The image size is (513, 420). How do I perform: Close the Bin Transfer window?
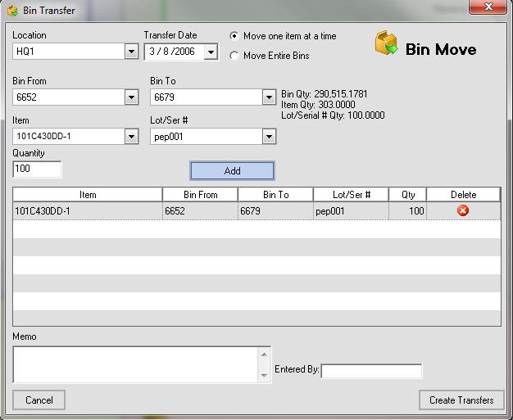pyautogui.click(x=488, y=7)
